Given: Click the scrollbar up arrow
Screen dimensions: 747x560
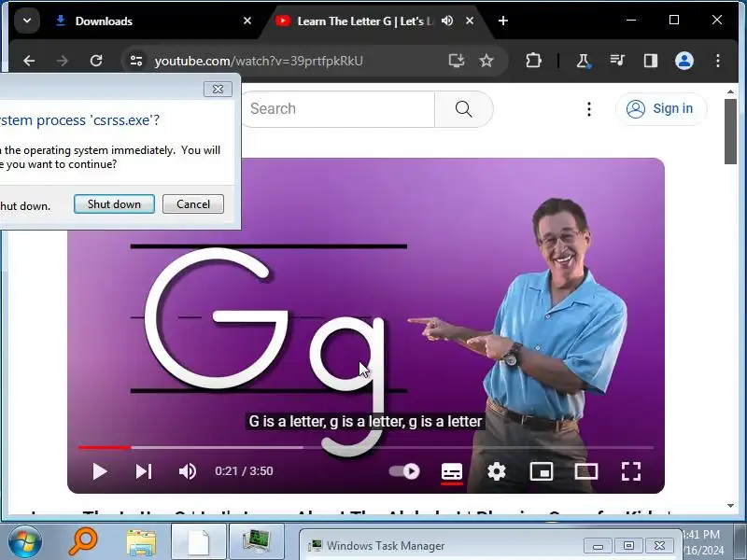Looking at the screenshot, I should 731,91.
